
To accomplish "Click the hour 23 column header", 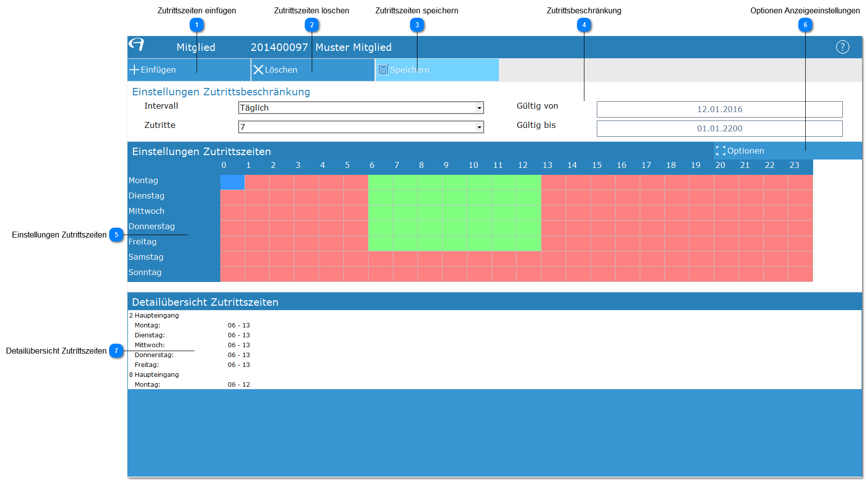I will (794, 165).
